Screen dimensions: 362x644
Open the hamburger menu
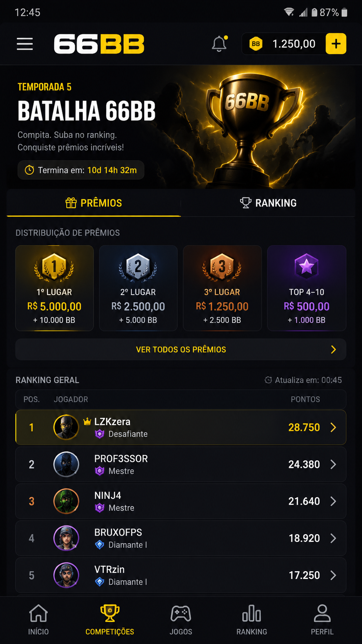pos(25,44)
